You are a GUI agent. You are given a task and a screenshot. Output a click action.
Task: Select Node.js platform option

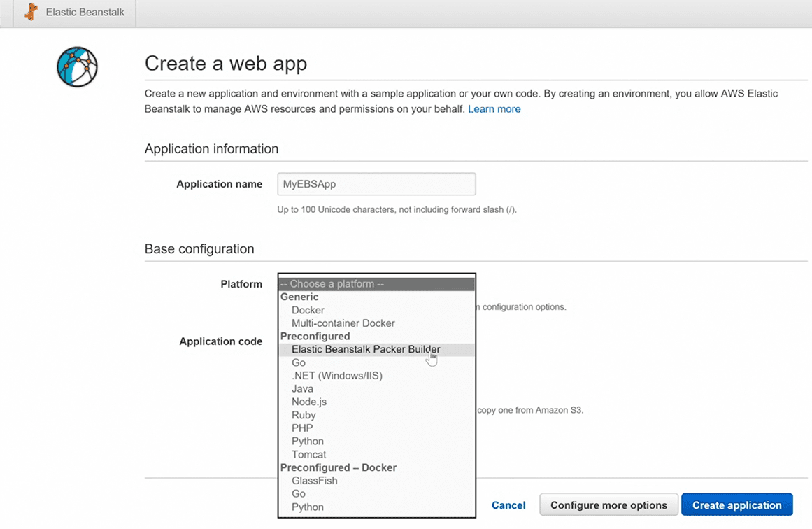tap(308, 402)
